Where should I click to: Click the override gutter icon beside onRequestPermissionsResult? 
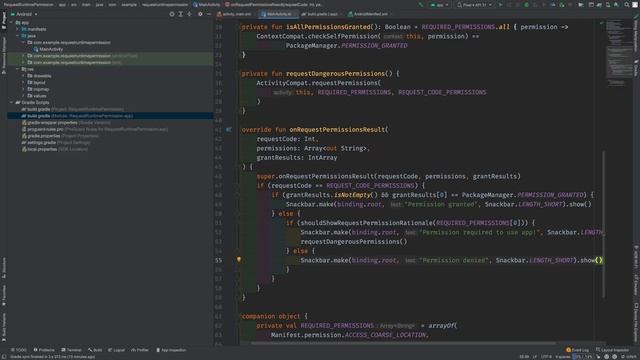click(x=229, y=129)
